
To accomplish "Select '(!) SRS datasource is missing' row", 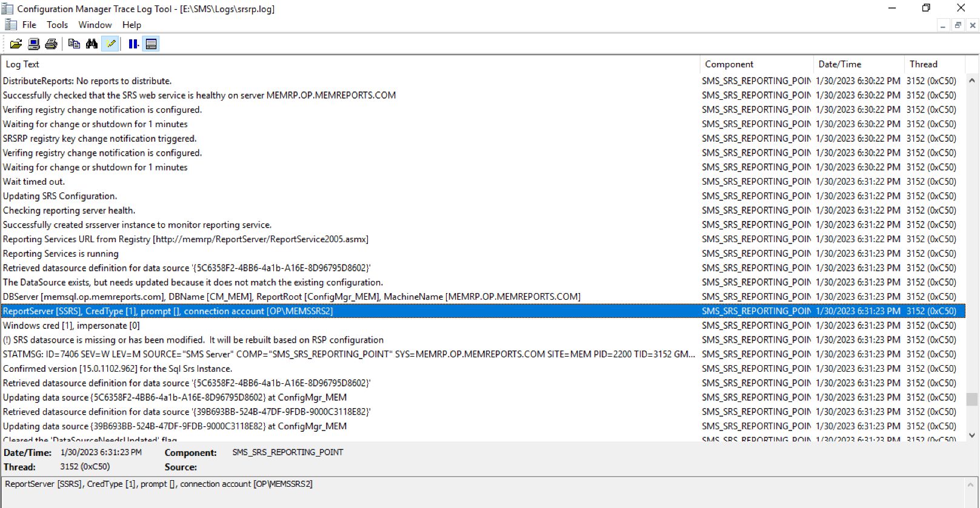I will pyautogui.click(x=483, y=340).
